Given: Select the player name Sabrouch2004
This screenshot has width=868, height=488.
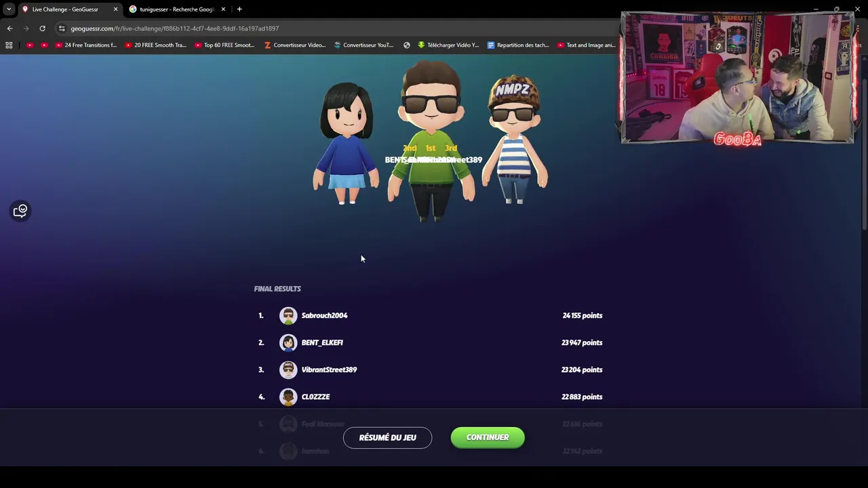Looking at the screenshot, I should 324,315.
